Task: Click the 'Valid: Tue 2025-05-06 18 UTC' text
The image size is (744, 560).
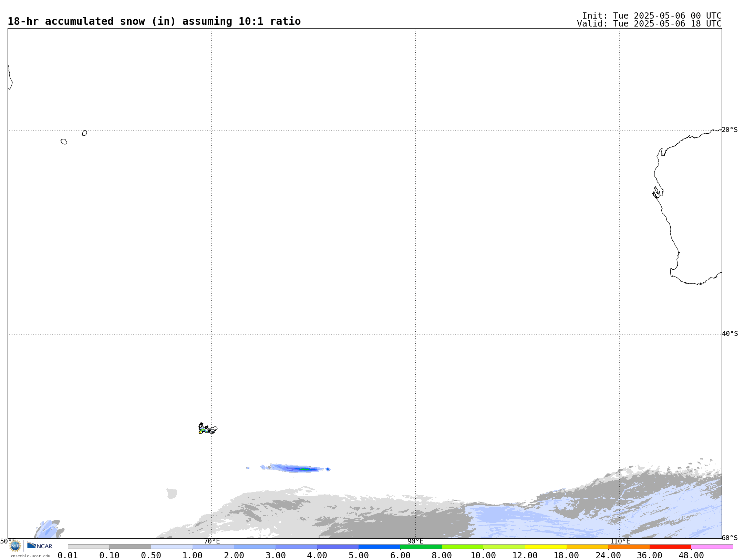Action: coord(649,24)
